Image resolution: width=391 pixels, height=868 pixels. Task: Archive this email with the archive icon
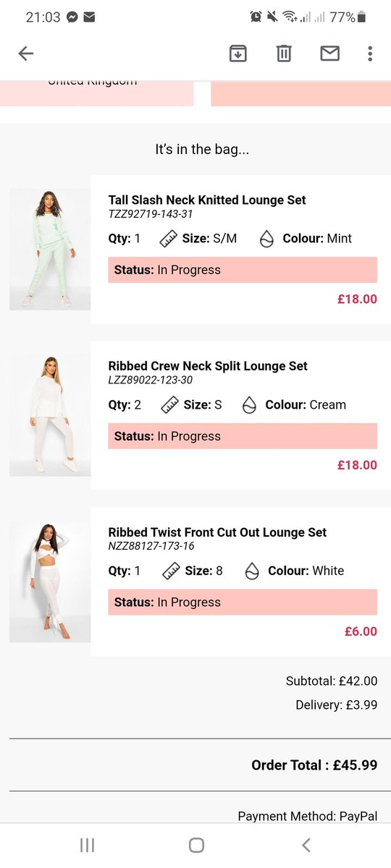point(238,54)
